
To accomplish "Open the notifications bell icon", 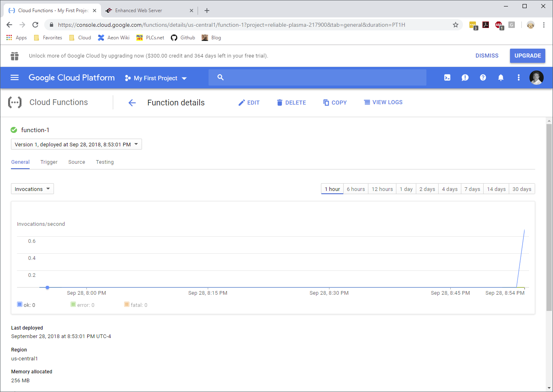I will (501, 77).
